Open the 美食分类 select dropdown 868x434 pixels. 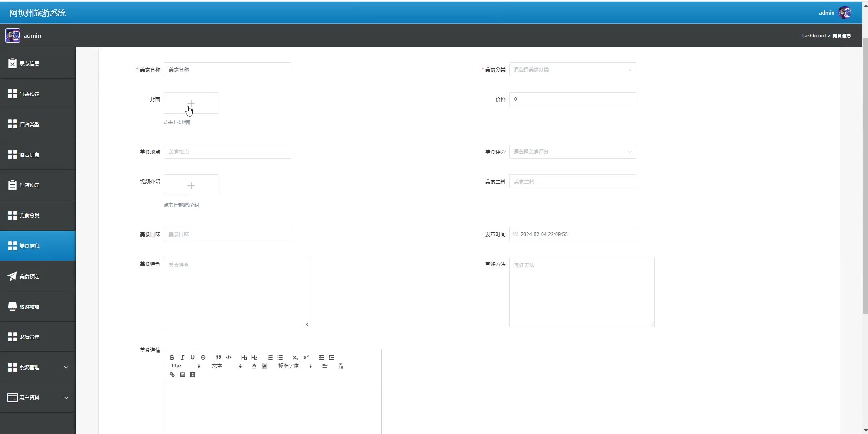(x=572, y=69)
